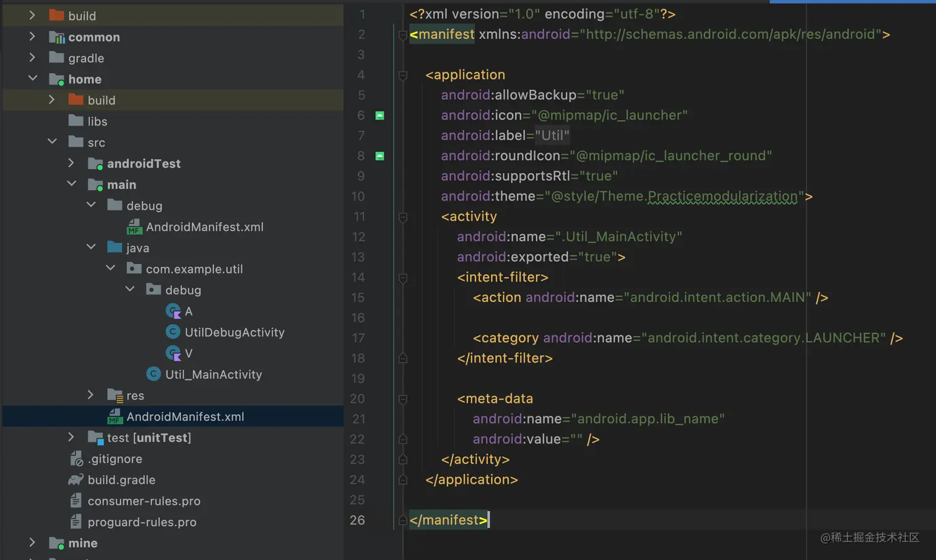936x560 pixels.
Task: Click the common module folder icon
Action: pyautogui.click(x=57, y=37)
